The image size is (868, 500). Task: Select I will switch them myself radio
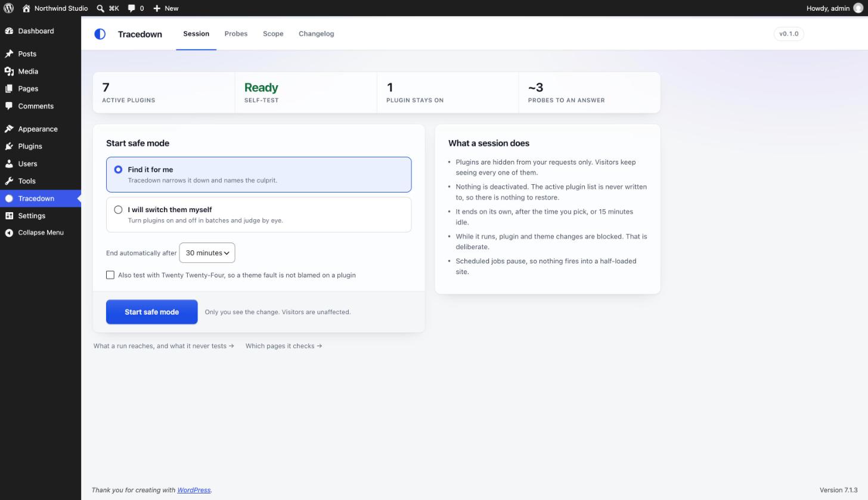pos(118,210)
